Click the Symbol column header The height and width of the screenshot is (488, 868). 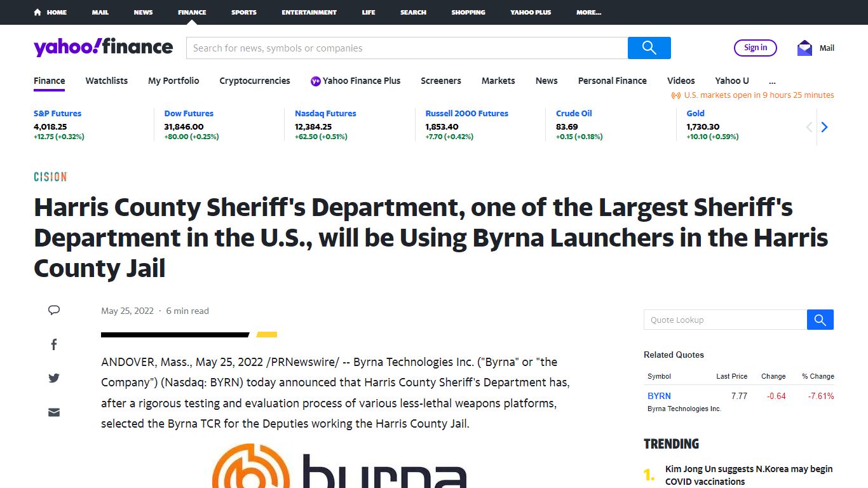click(659, 376)
